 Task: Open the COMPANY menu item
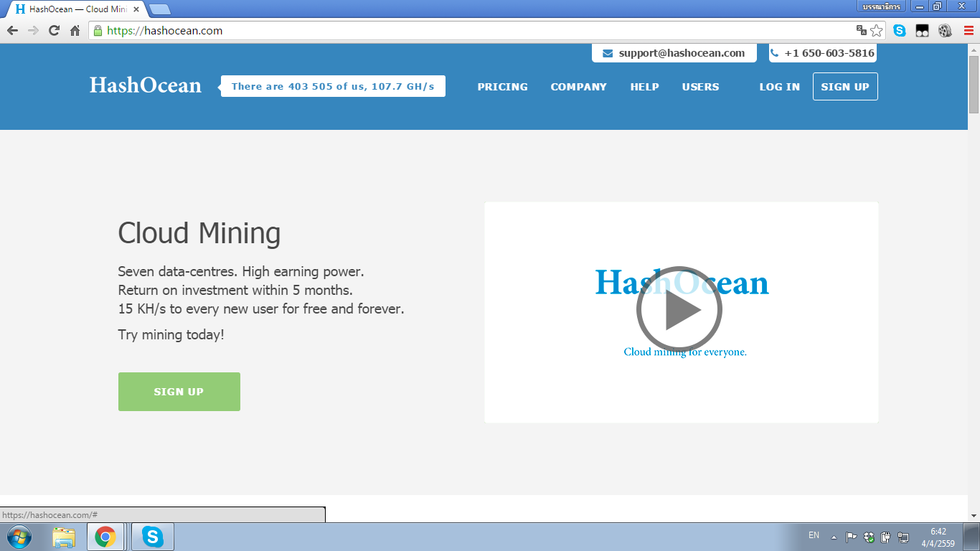578,87
